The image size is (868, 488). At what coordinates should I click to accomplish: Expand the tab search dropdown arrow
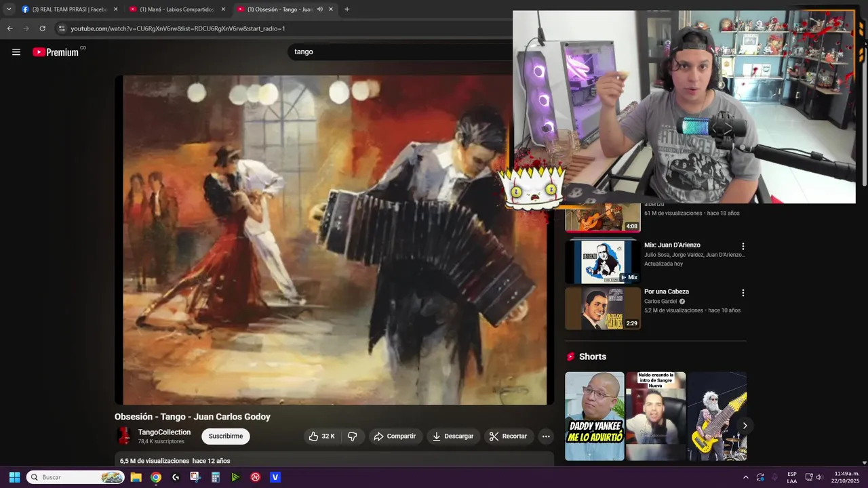tap(9, 9)
